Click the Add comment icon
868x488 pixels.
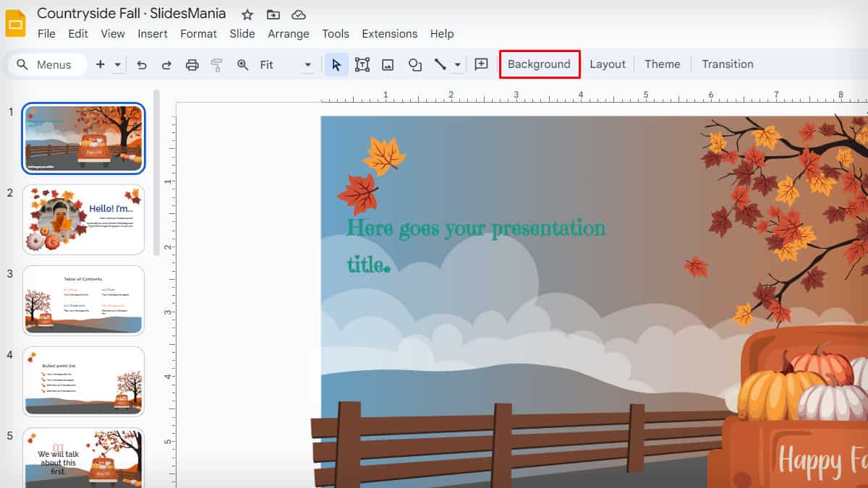tap(481, 64)
